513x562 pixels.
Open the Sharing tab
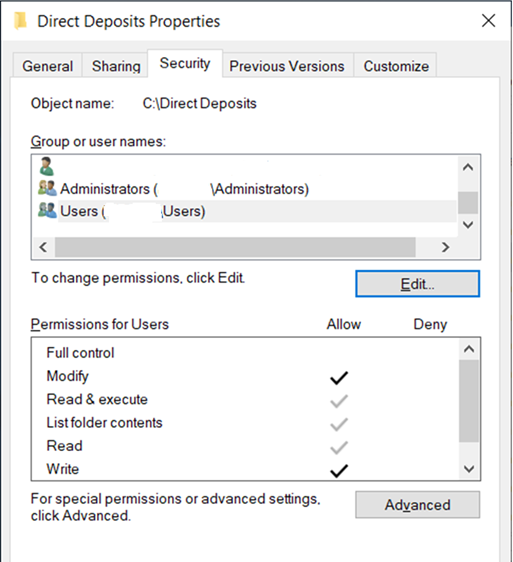pyautogui.click(x=116, y=66)
